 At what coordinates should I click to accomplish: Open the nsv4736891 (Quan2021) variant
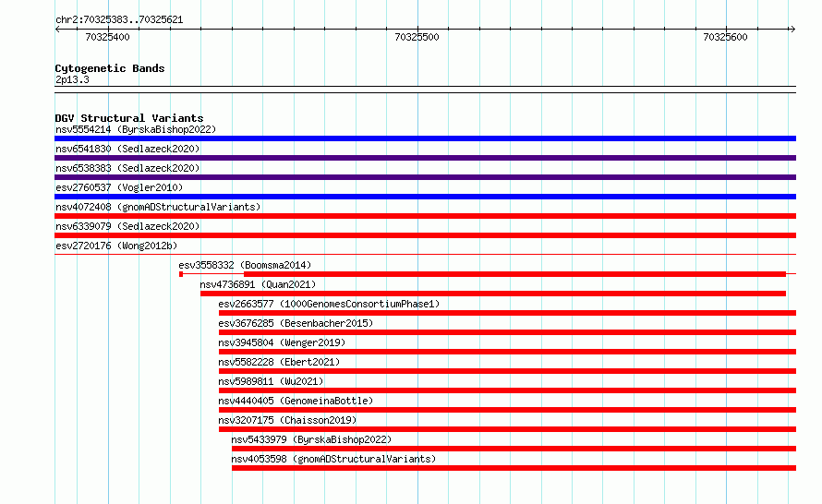point(258,284)
